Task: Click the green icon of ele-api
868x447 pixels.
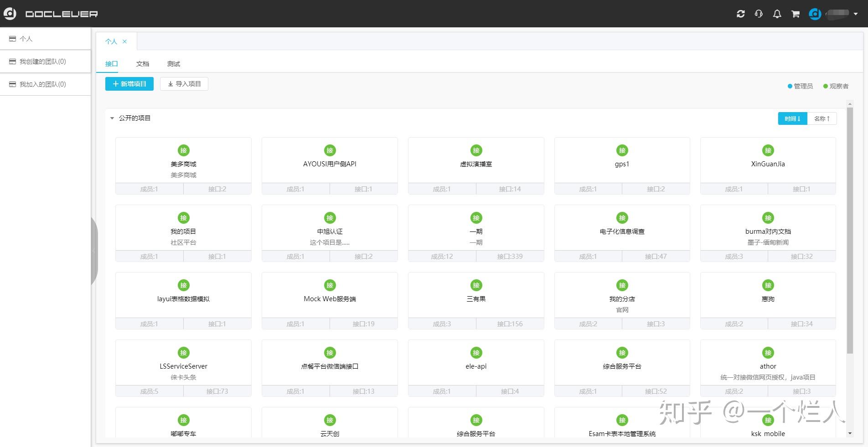Action: tap(476, 353)
